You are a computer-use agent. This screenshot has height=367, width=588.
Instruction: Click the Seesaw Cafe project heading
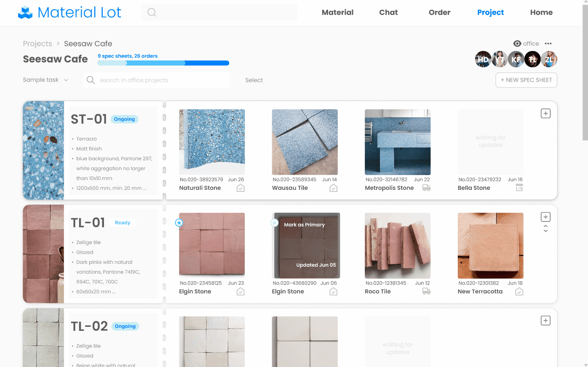tap(55, 59)
